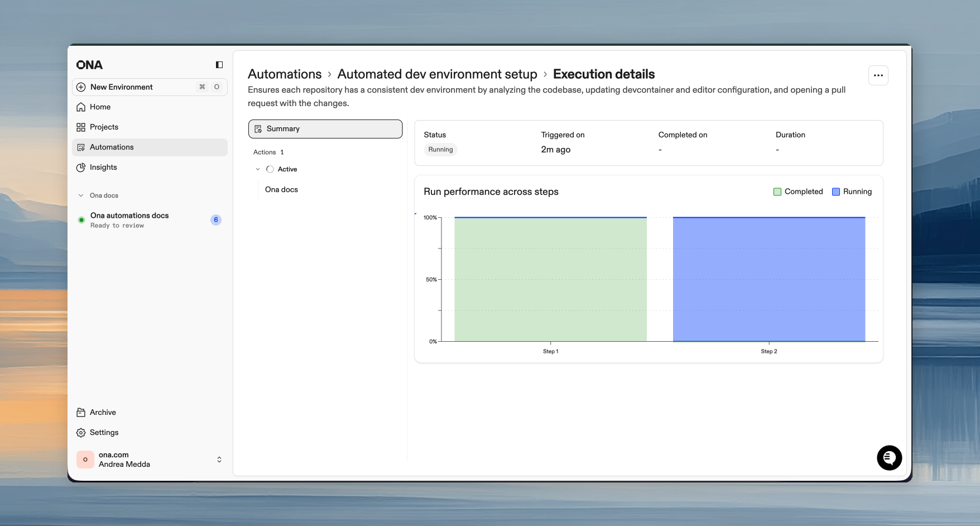Click the New Environment button
980x526 pixels.
(121, 87)
